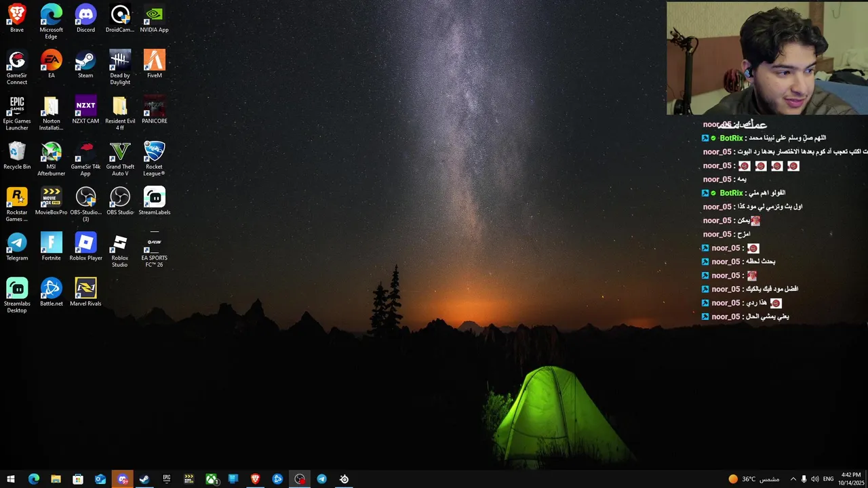The width and height of the screenshot is (868, 488).
Task: Select the Steam desktop shortcut
Action: (x=85, y=64)
